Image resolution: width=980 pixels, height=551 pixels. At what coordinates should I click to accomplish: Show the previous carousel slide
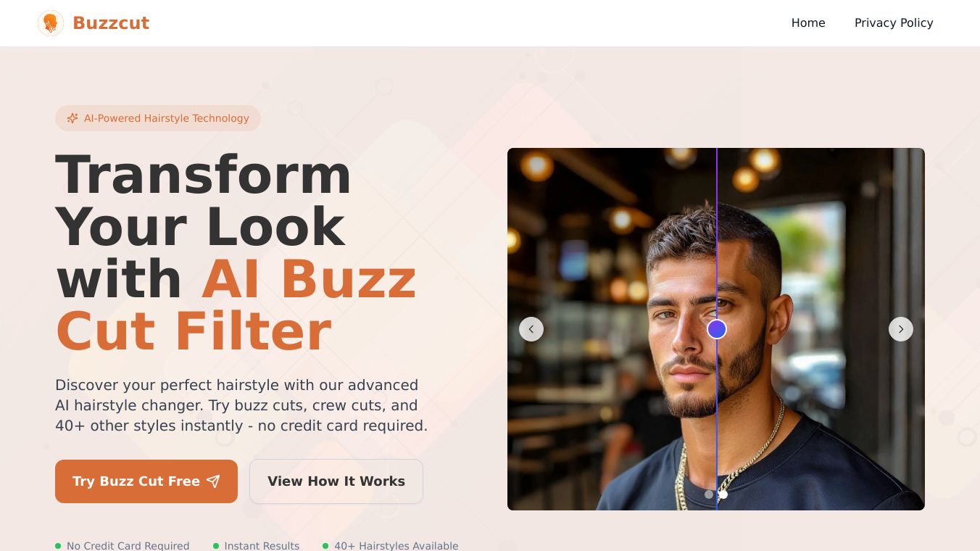(x=531, y=329)
